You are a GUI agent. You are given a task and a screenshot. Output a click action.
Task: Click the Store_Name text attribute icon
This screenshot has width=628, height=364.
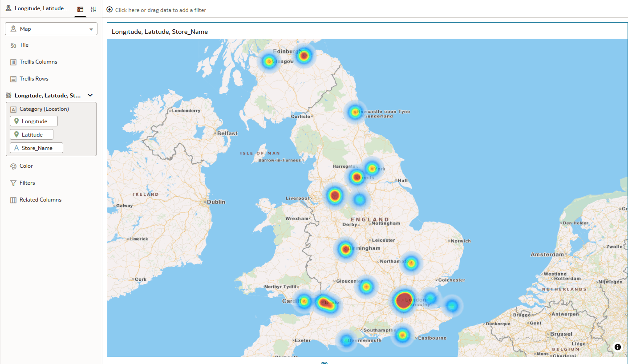[16, 148]
